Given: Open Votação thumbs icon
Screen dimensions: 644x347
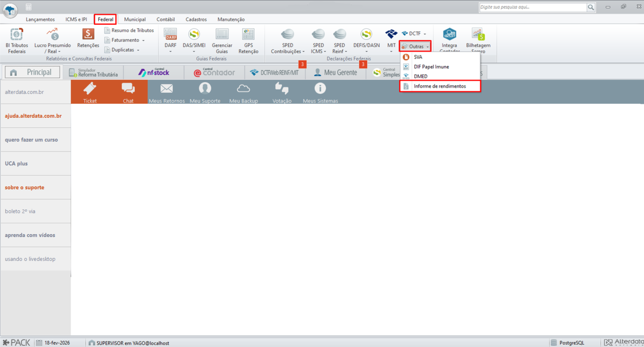Looking at the screenshot, I should pyautogui.click(x=282, y=89).
